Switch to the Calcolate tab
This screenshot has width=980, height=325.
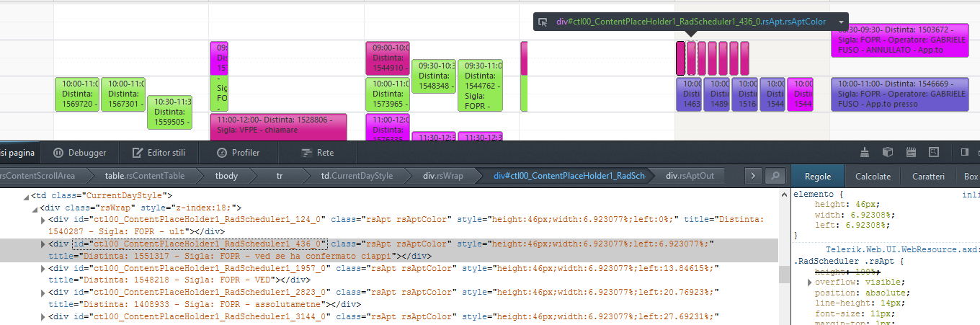[x=873, y=177]
